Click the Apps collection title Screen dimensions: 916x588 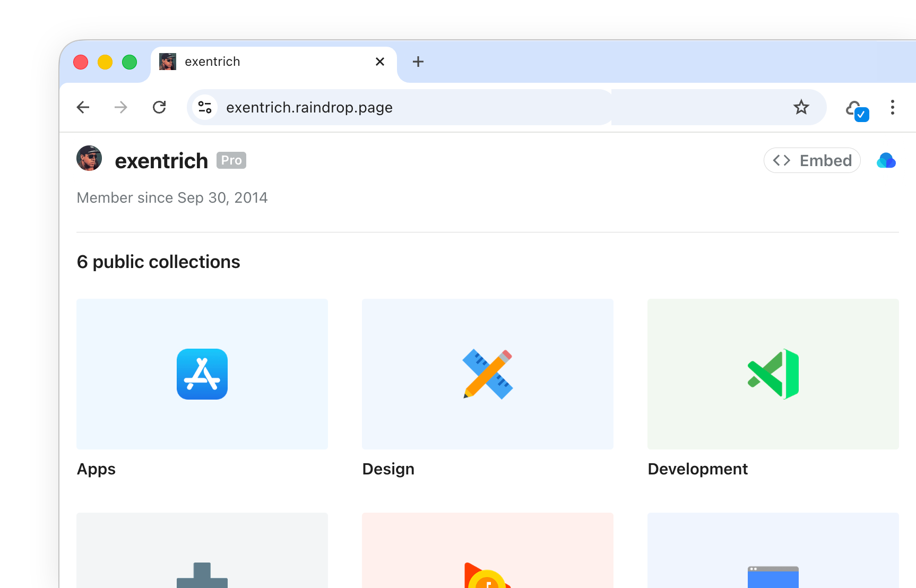(x=96, y=469)
